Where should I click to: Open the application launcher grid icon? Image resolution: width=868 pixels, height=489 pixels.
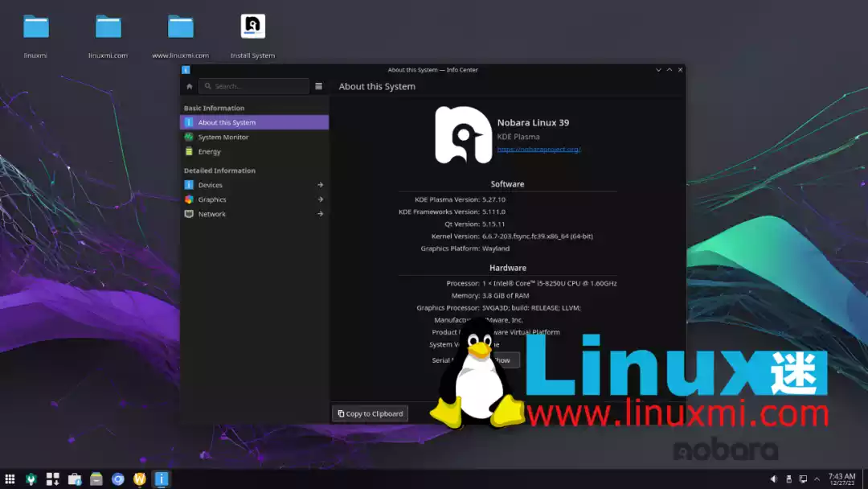point(10,478)
